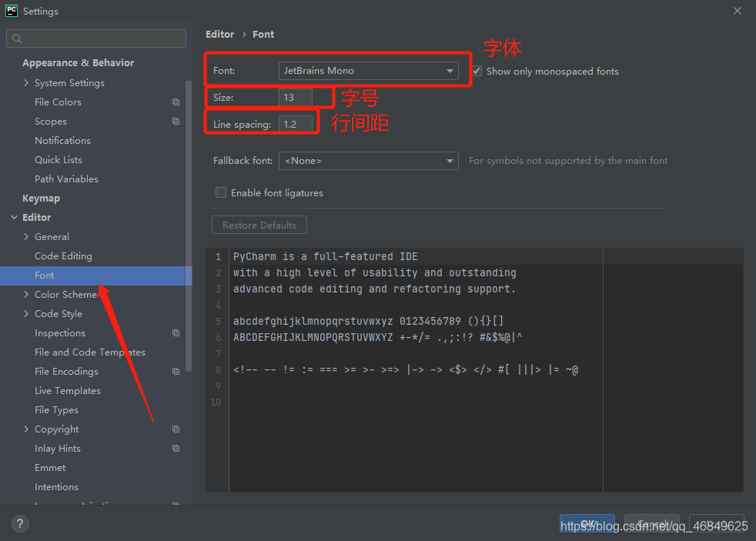Viewport: 756px width, 541px height.
Task: Open Quick Lists settings page
Action: (x=59, y=160)
